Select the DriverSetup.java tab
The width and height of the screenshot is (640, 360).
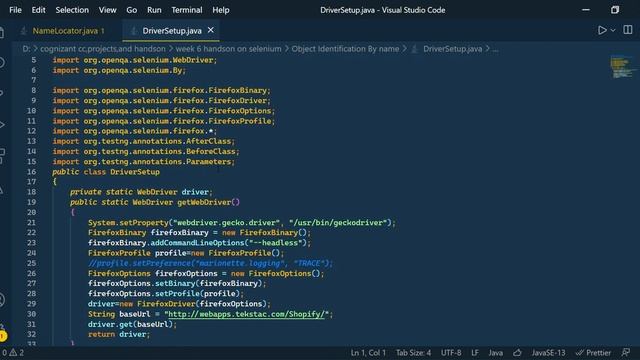pyautogui.click(x=172, y=31)
